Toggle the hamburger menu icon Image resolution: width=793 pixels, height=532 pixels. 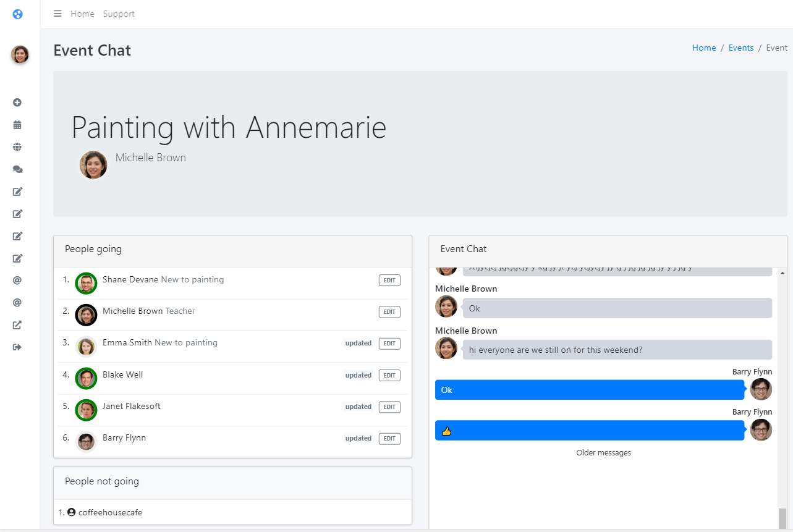[x=57, y=14]
